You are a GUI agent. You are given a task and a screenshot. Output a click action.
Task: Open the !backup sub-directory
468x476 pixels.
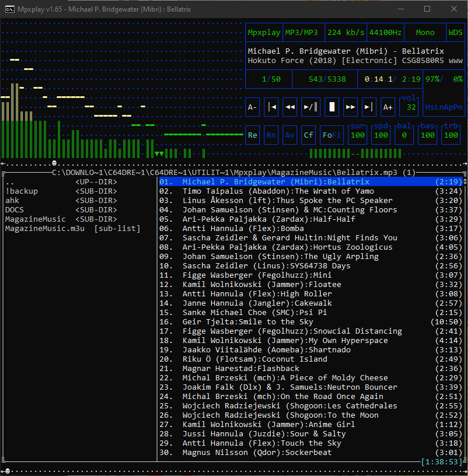point(61,191)
